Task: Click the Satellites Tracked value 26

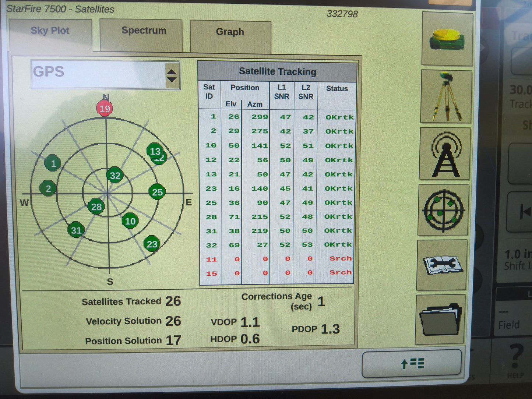Action: point(173,301)
